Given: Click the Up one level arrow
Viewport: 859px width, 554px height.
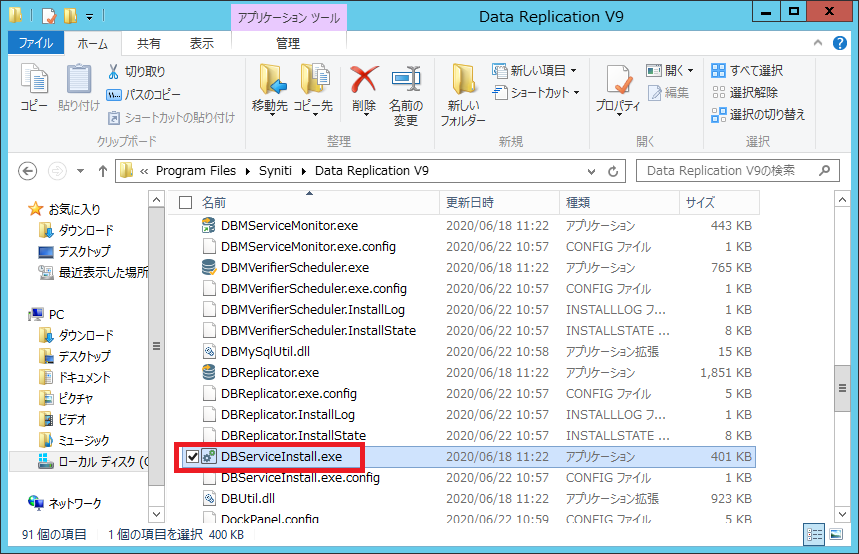Looking at the screenshot, I should (102, 171).
